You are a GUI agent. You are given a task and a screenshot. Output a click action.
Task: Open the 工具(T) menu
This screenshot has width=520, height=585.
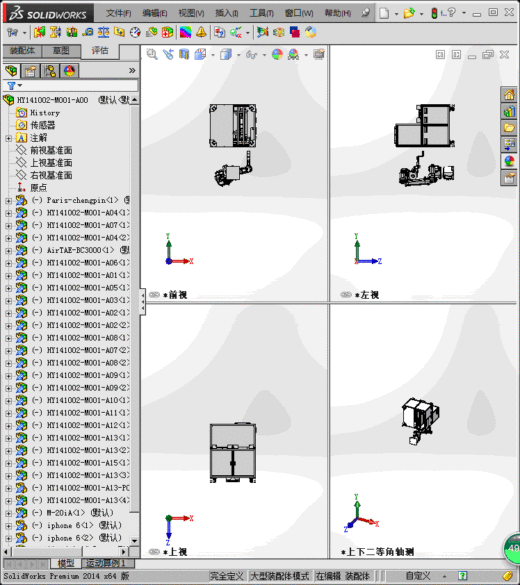(261, 13)
